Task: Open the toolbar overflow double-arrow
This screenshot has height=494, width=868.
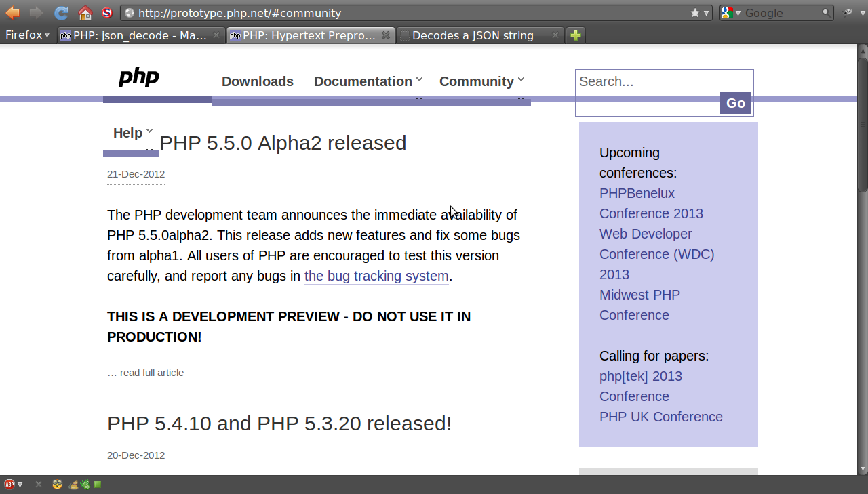Action: (x=861, y=13)
